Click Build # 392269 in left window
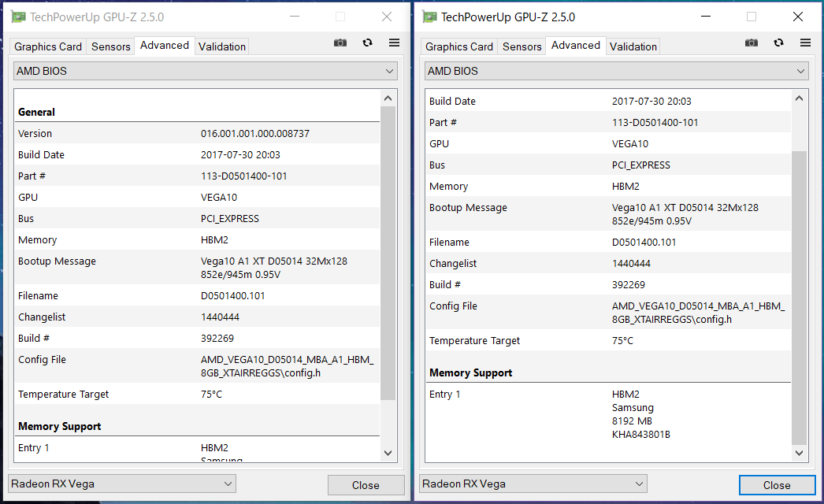This screenshot has width=824, height=504. [217, 339]
